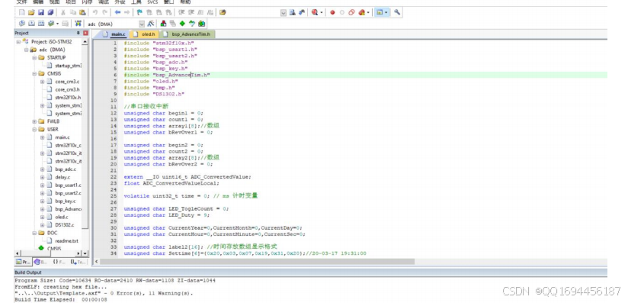This screenshot has height=303, width=644.
Task: Insert breakpoint with red dot icon
Action: 332,12
